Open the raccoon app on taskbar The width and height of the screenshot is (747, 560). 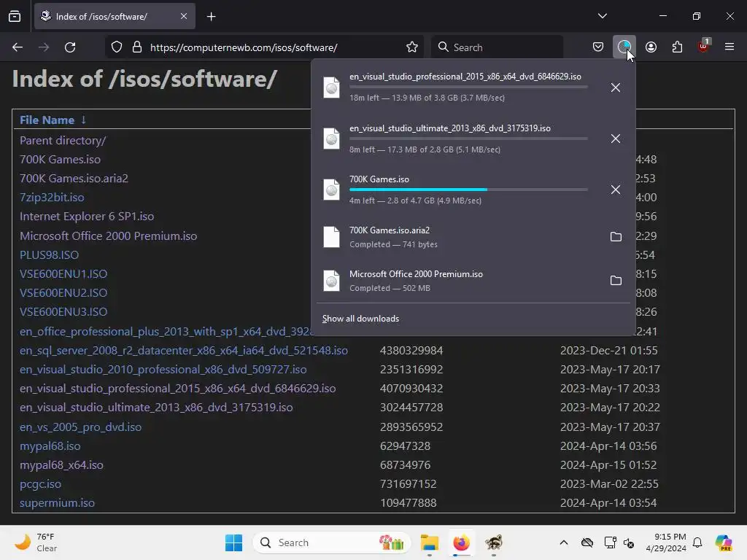point(494,542)
